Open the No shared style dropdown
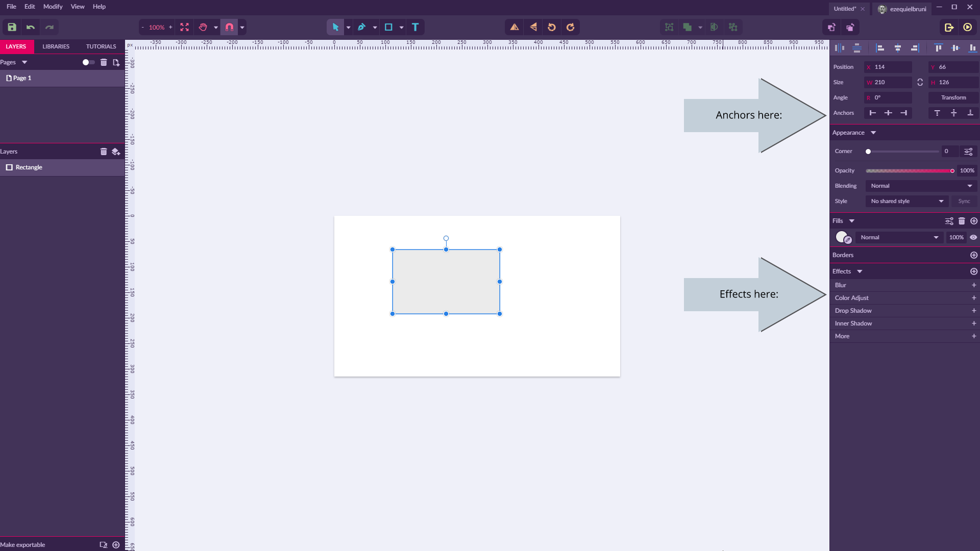The width and height of the screenshot is (980, 551). (x=907, y=202)
